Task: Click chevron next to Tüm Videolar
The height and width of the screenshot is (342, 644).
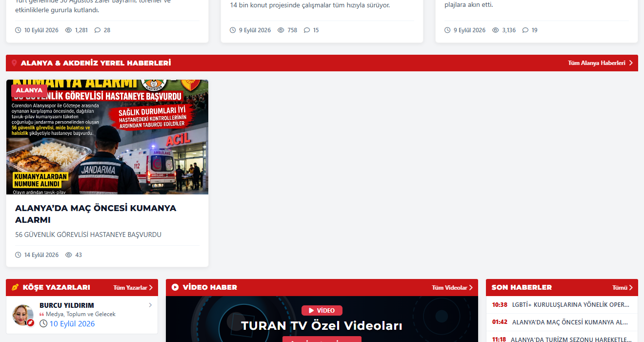Action: coord(471,288)
